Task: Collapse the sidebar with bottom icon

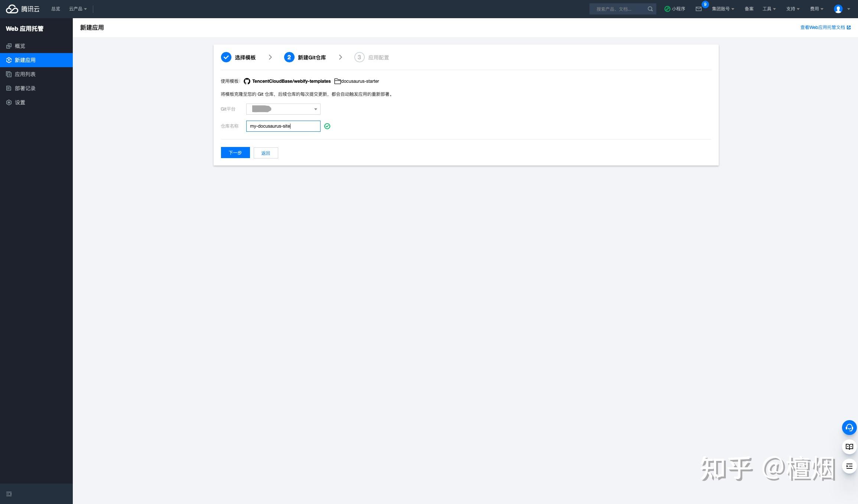Action: pyautogui.click(x=9, y=494)
